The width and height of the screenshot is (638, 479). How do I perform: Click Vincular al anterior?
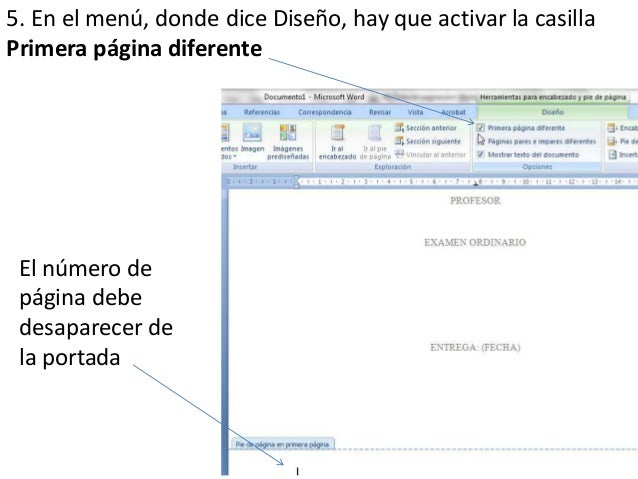(x=430, y=155)
